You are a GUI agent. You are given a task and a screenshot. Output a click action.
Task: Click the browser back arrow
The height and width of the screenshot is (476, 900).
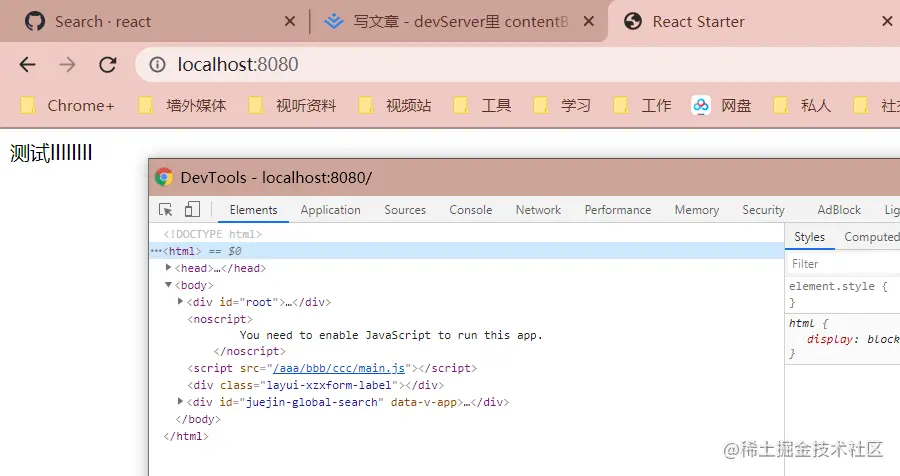(x=28, y=65)
